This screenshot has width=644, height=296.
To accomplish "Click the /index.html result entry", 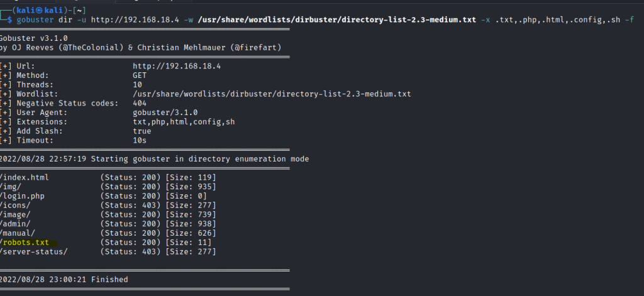I will 25,177.
